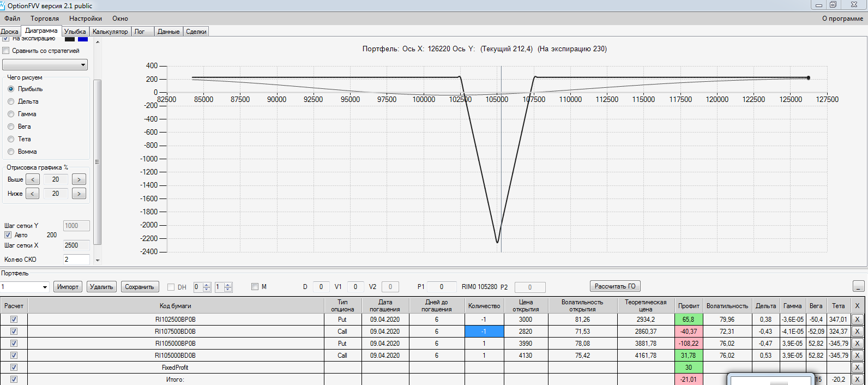Uncheck the Расчет box for FixedProfit
This screenshot has width=868, height=385.
(14, 368)
